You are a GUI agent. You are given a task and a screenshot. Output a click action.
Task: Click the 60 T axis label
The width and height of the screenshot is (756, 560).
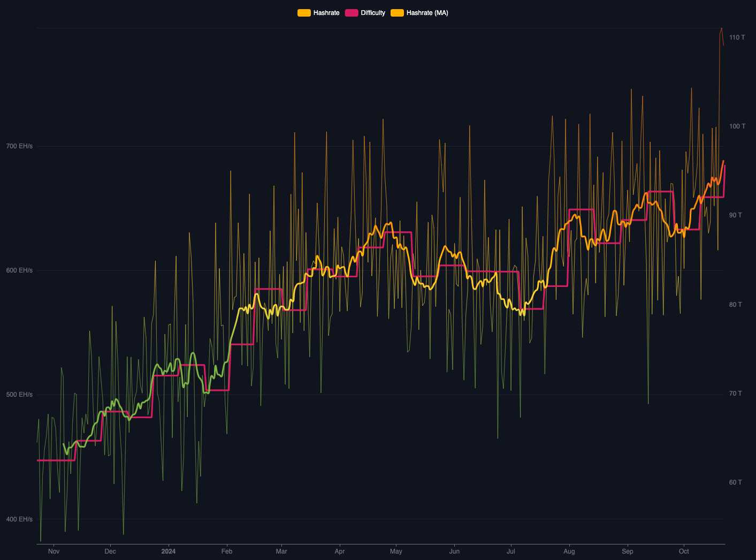pos(735,482)
